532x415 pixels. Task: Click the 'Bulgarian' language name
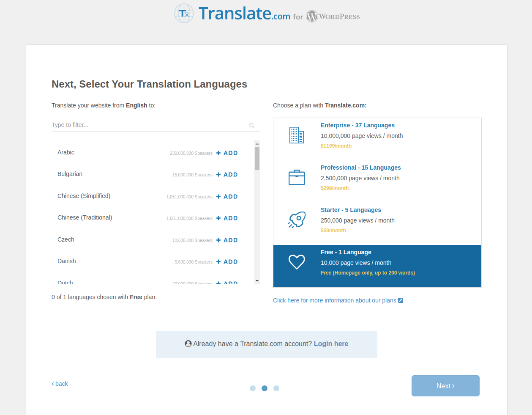point(70,174)
